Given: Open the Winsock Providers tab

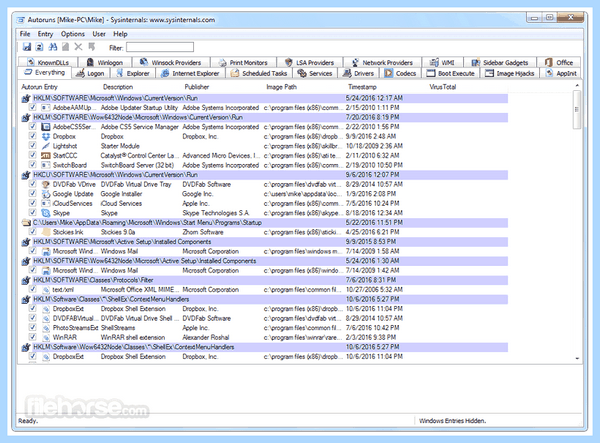Looking at the screenshot, I should pos(171,62).
